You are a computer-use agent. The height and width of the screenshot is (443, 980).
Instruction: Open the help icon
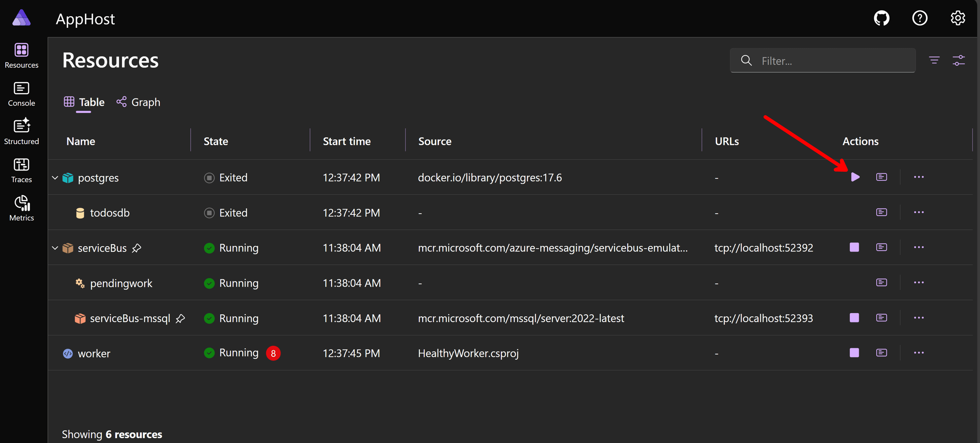coord(920,18)
